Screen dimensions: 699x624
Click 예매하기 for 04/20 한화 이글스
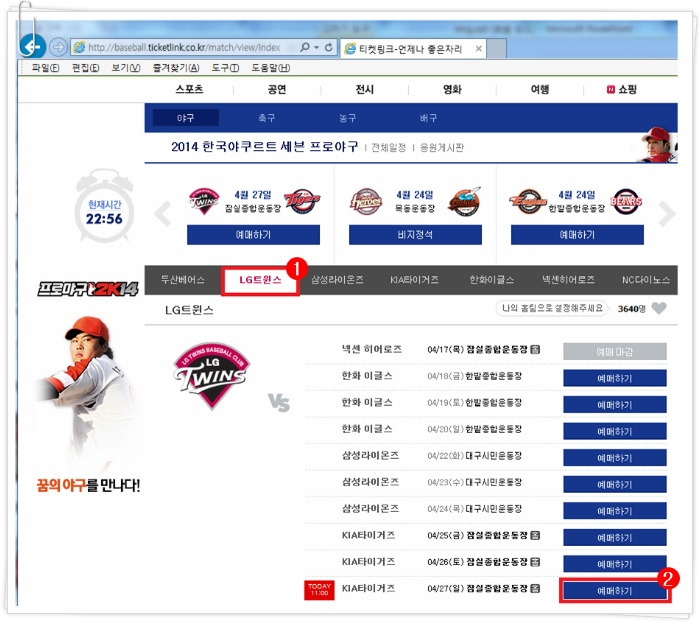coord(615,431)
